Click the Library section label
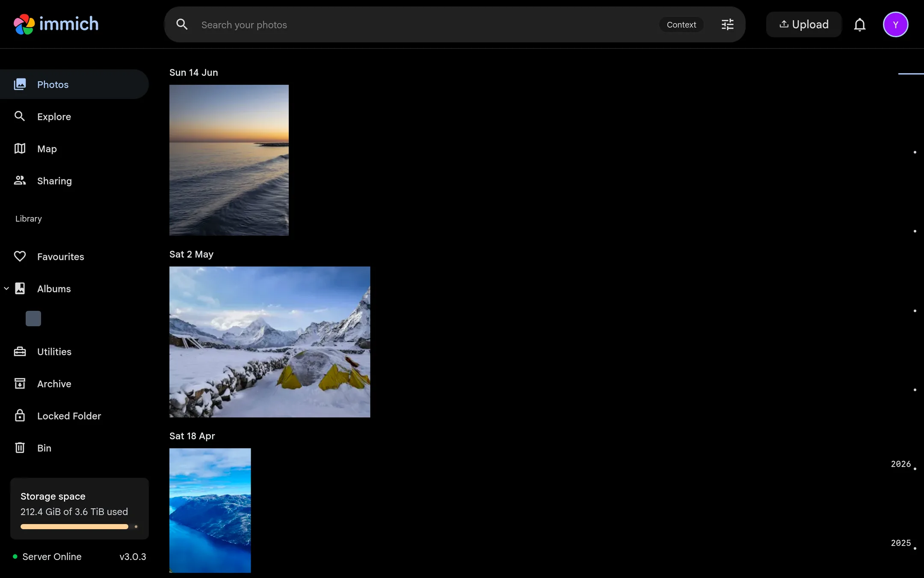 point(29,219)
